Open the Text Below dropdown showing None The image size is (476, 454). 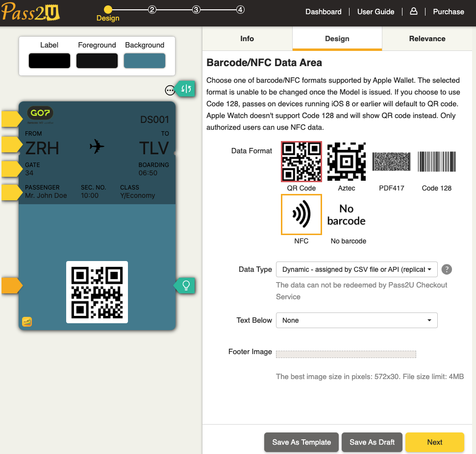coord(356,320)
